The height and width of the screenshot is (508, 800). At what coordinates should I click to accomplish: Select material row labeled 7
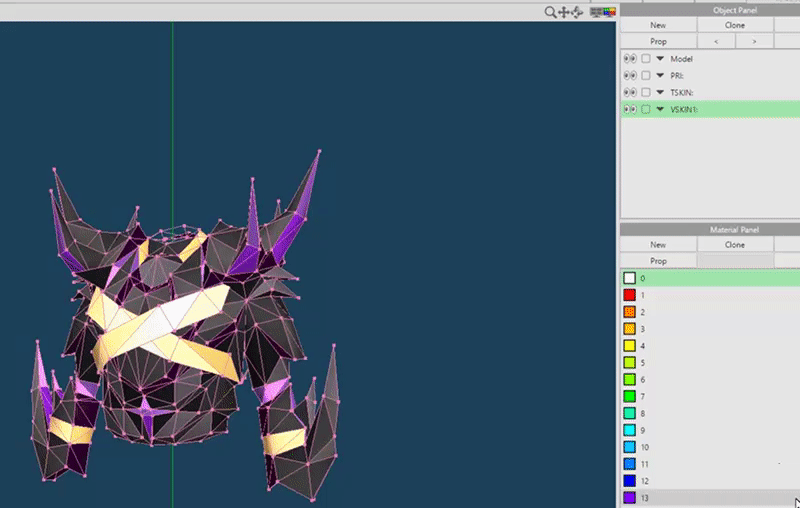(710, 396)
